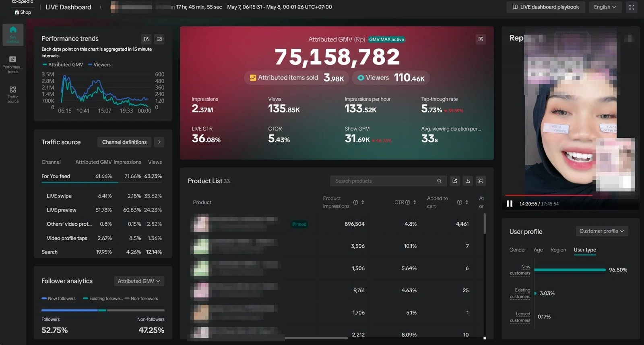The width and height of the screenshot is (644, 345).
Task: Click Pinned badge on first product
Action: click(299, 224)
